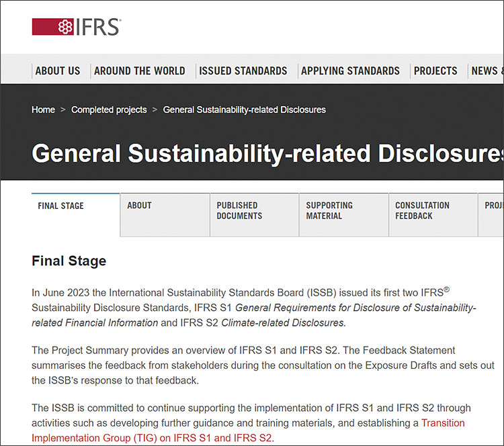Viewport: 504px width, 446px height.
Task: Click the paragraph starting 'The Project Summary provides'
Action: click(263, 365)
